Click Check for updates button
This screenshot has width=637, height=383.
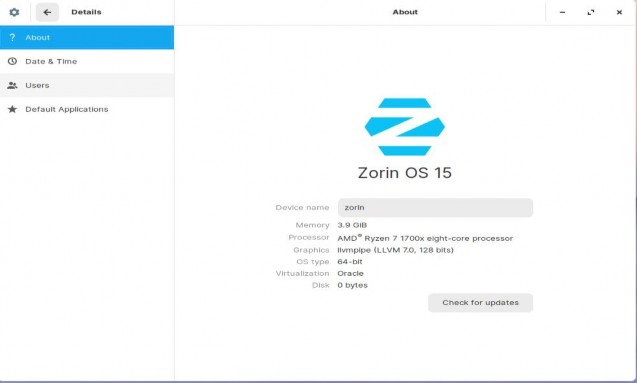[480, 303]
